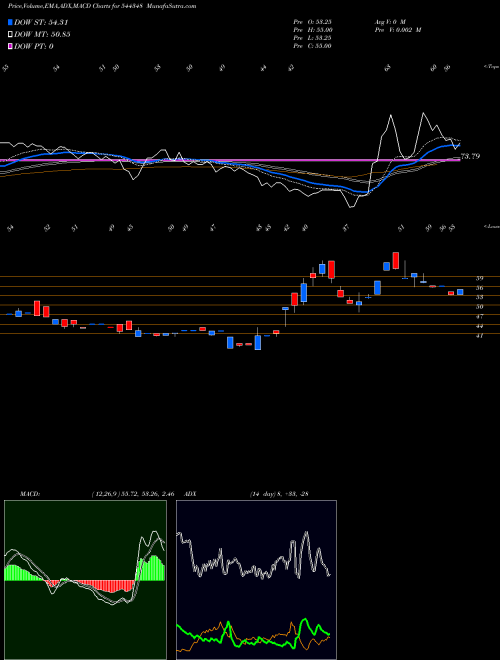Click the MunafaSutra.com site name
Screen dimensions: 500x660
point(172,6)
